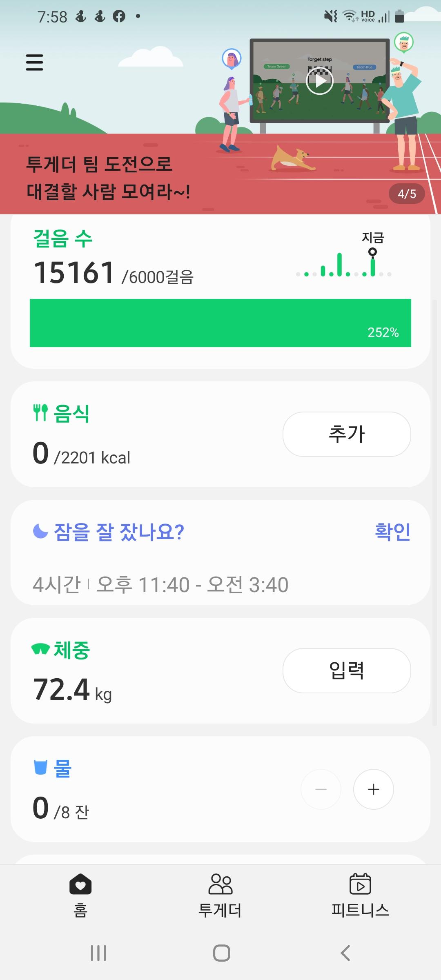Tap the 체중 weight scale icon

[x=40, y=648]
